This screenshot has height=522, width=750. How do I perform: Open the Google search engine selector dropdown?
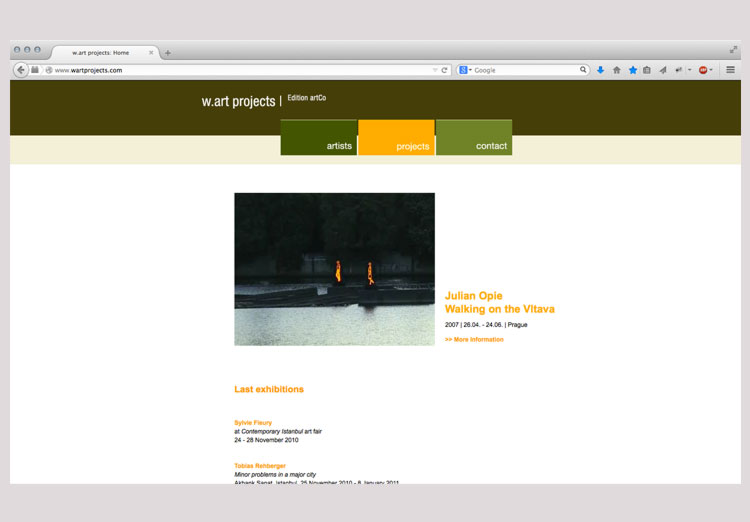coord(465,70)
